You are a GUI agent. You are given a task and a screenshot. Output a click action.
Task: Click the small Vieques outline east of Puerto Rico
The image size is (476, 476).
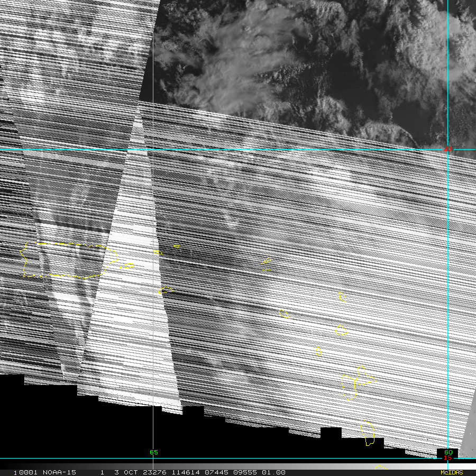point(127,266)
